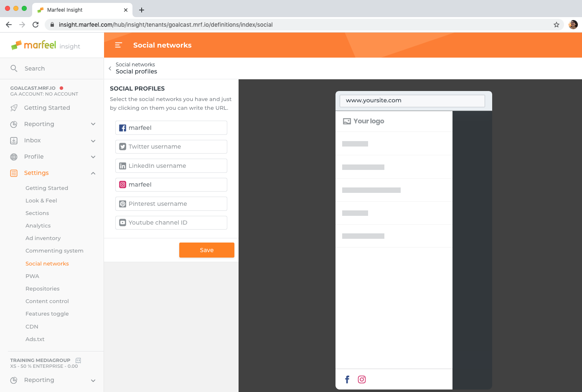This screenshot has height=392, width=582.
Task: Click the Facebook field containing marfeel
Action: [171, 128]
